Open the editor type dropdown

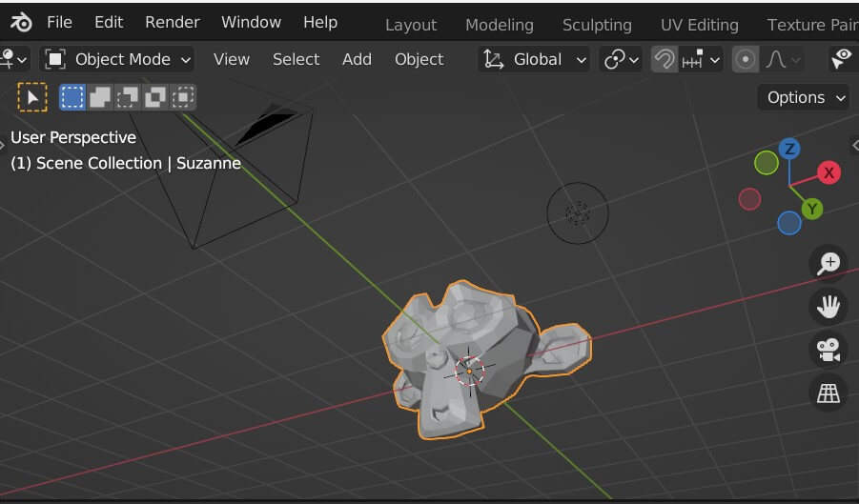tap(13, 59)
